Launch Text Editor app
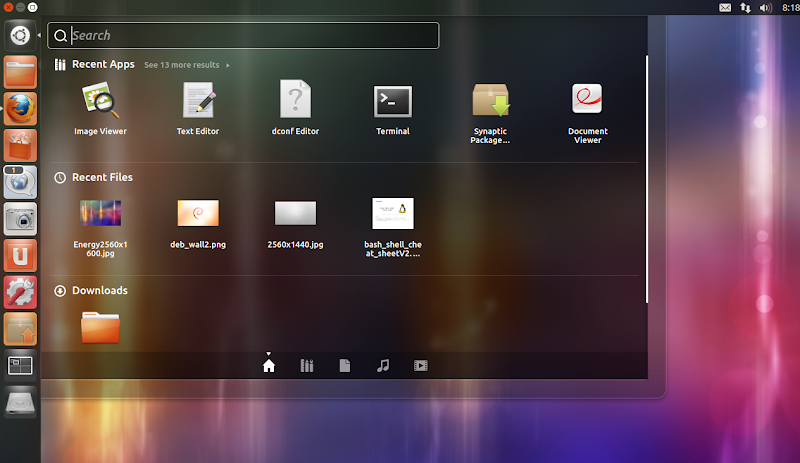The image size is (800, 463). point(198,109)
